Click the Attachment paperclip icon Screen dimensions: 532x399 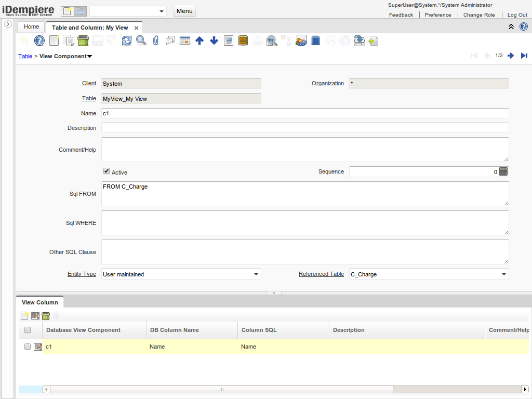tap(155, 41)
